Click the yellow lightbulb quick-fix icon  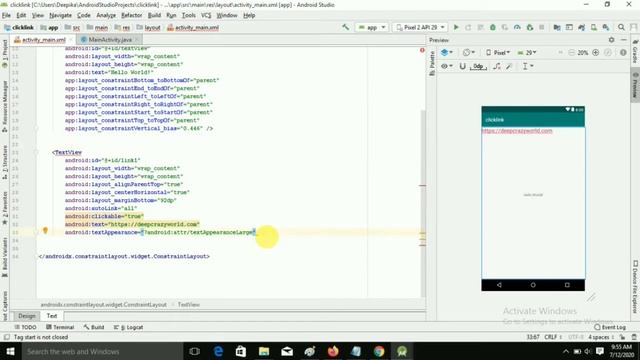45,231
